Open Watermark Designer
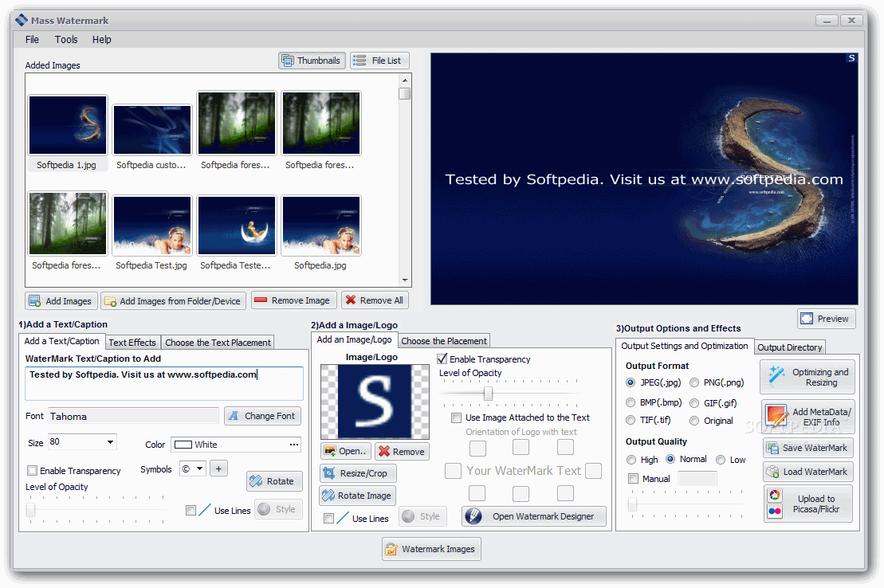The width and height of the screenshot is (884, 588). click(x=533, y=516)
